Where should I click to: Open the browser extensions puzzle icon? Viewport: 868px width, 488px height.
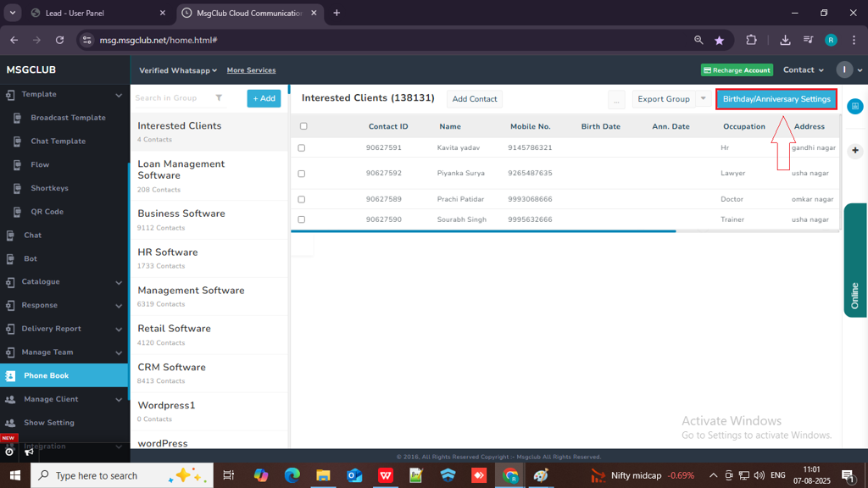click(x=751, y=40)
